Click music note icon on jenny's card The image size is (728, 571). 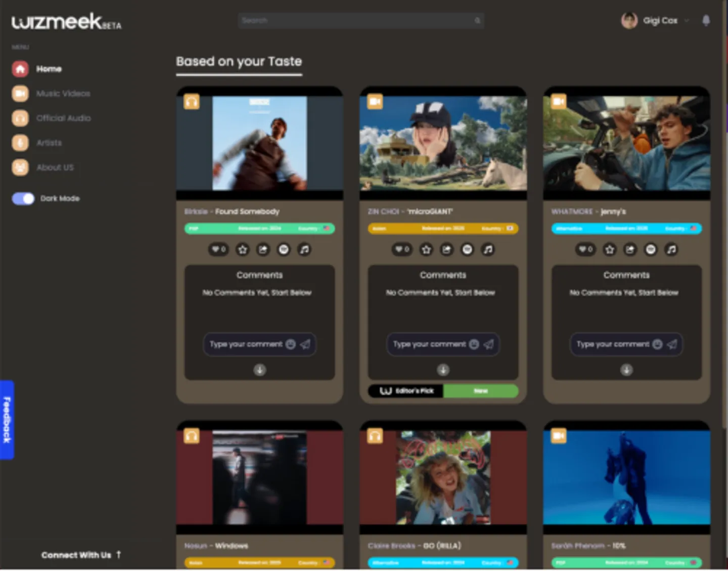coord(671,249)
